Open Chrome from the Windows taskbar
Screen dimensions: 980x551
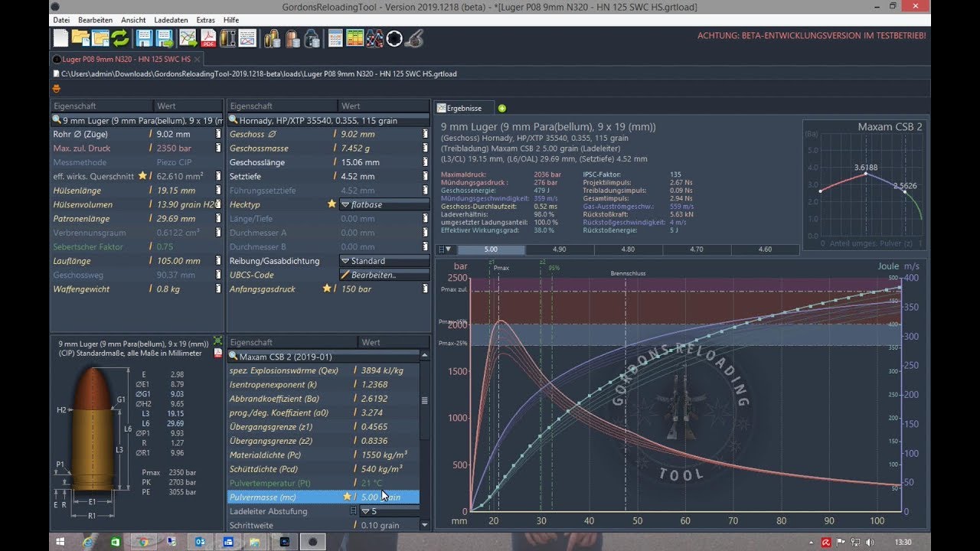point(142,541)
